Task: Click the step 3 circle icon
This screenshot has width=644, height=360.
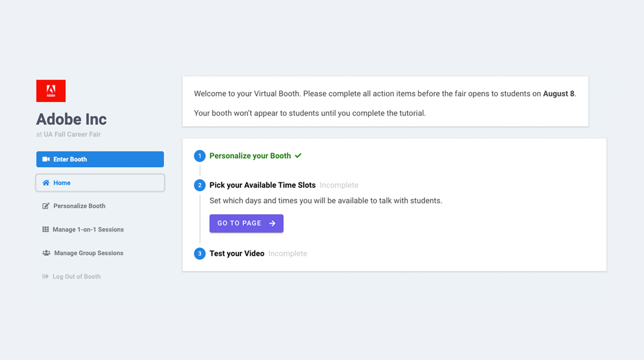Action: coord(200,254)
